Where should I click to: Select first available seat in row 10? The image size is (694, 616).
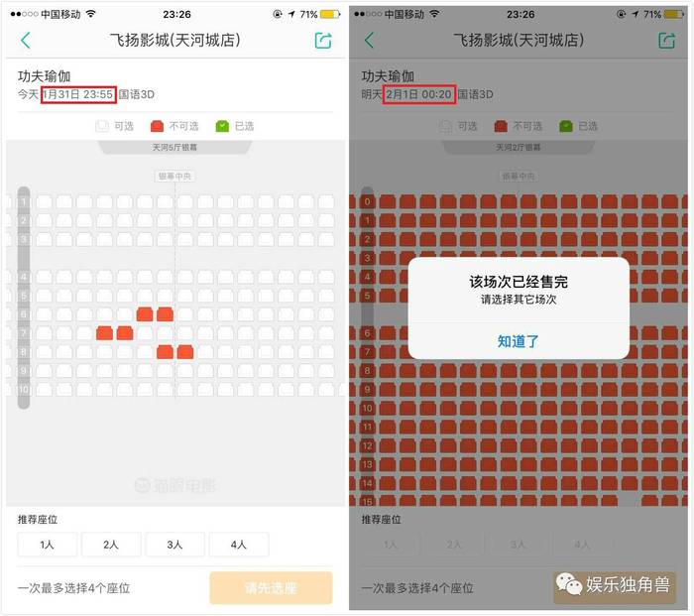44,390
